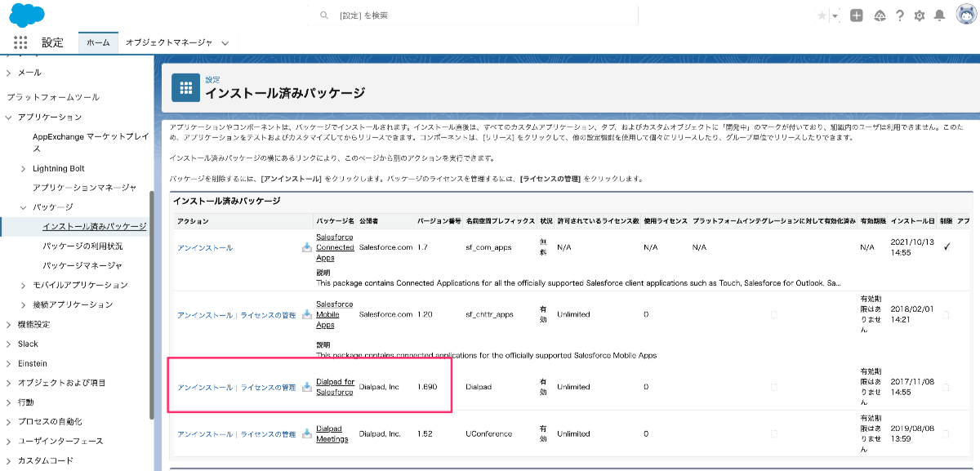Click ライセンスの管理 for Dialpad Meetings

[x=268, y=434]
